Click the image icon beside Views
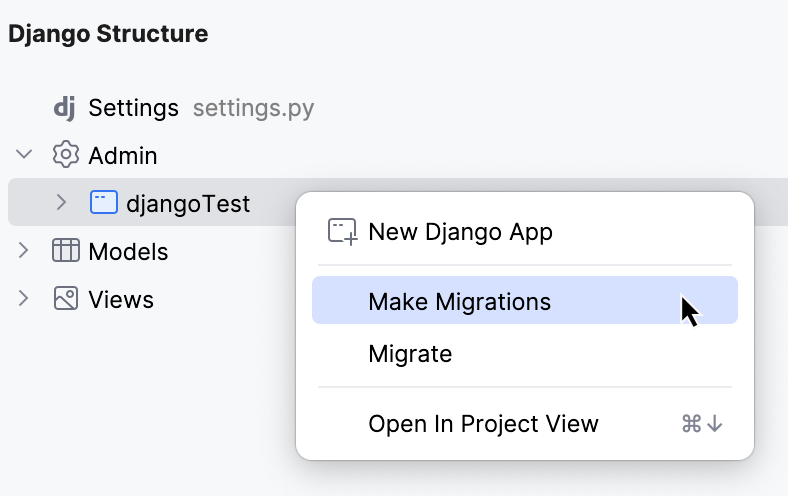Image resolution: width=788 pixels, height=496 pixels. coord(65,299)
